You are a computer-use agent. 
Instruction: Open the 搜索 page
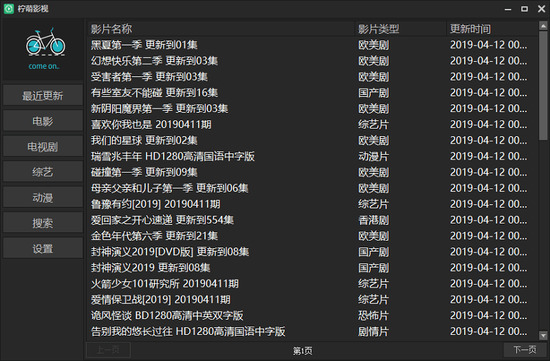(43, 223)
